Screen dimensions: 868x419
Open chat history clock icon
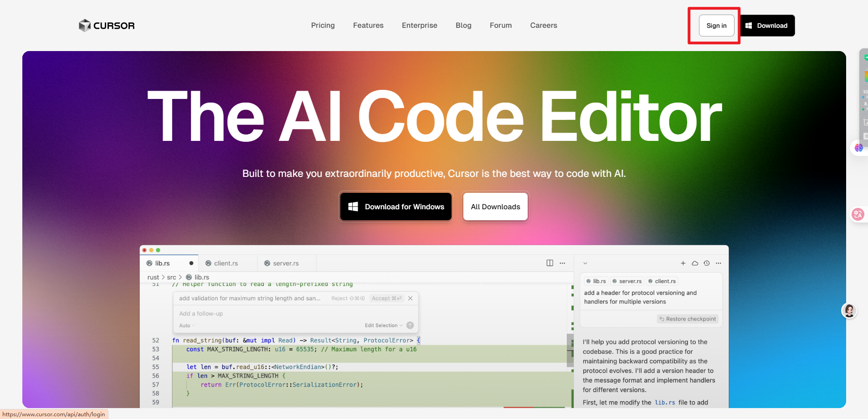point(707,263)
